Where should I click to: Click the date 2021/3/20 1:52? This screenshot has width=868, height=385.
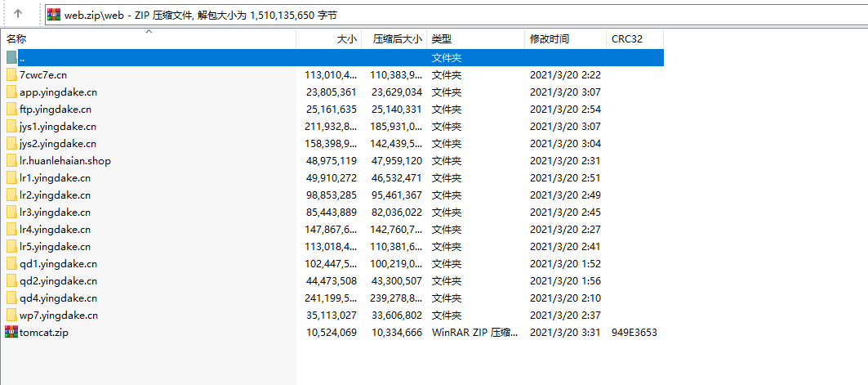pyautogui.click(x=565, y=264)
